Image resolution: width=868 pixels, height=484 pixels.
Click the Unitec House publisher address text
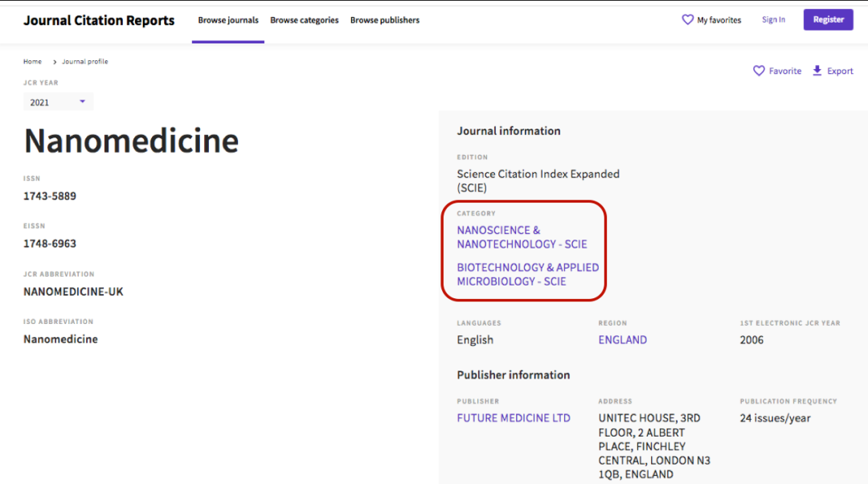(654, 446)
